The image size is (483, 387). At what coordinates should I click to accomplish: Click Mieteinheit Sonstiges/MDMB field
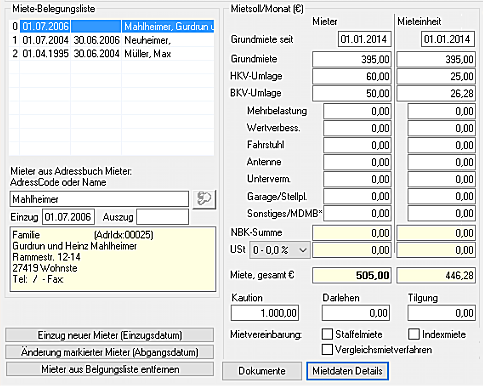(441, 213)
